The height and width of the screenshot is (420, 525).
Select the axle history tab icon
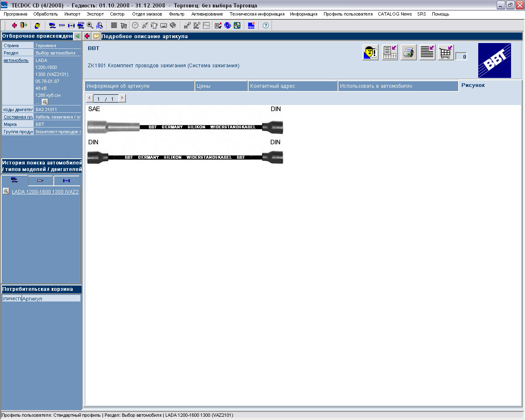point(66,180)
